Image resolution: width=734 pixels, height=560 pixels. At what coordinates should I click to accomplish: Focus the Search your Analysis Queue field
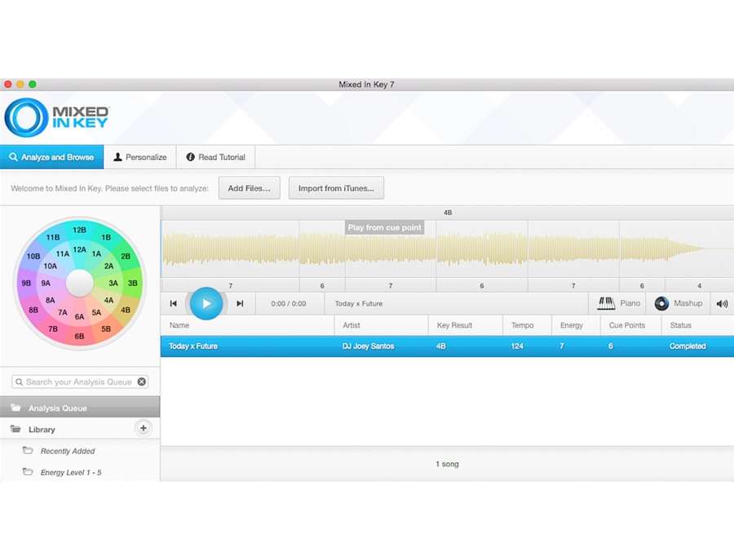(78, 381)
